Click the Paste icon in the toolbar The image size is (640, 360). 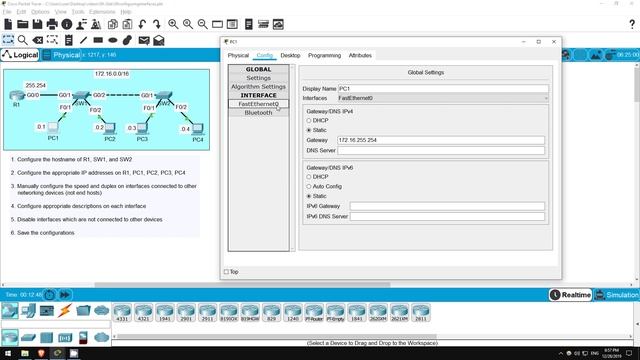pos(127,24)
